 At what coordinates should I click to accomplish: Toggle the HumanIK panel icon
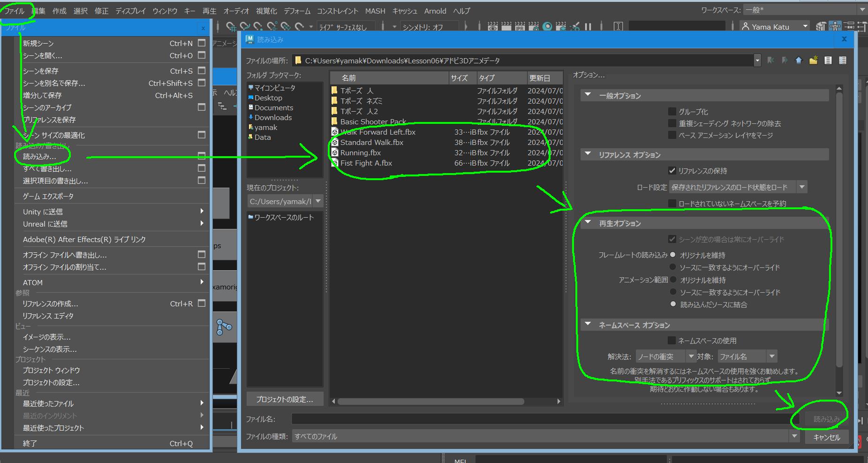(x=835, y=26)
